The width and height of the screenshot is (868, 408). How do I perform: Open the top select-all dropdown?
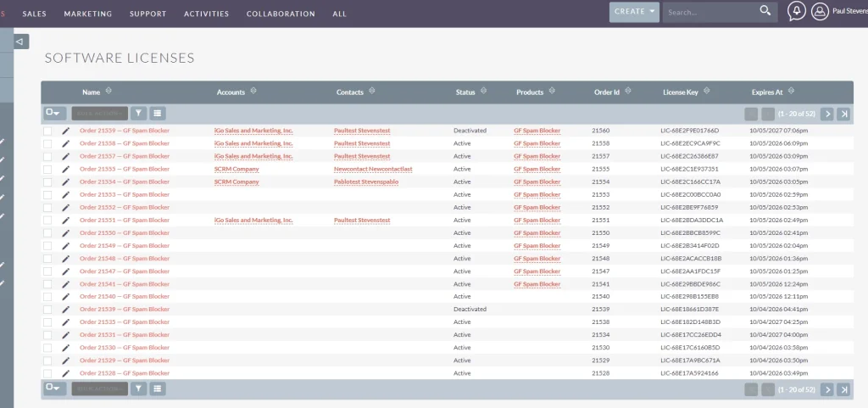tap(54, 113)
